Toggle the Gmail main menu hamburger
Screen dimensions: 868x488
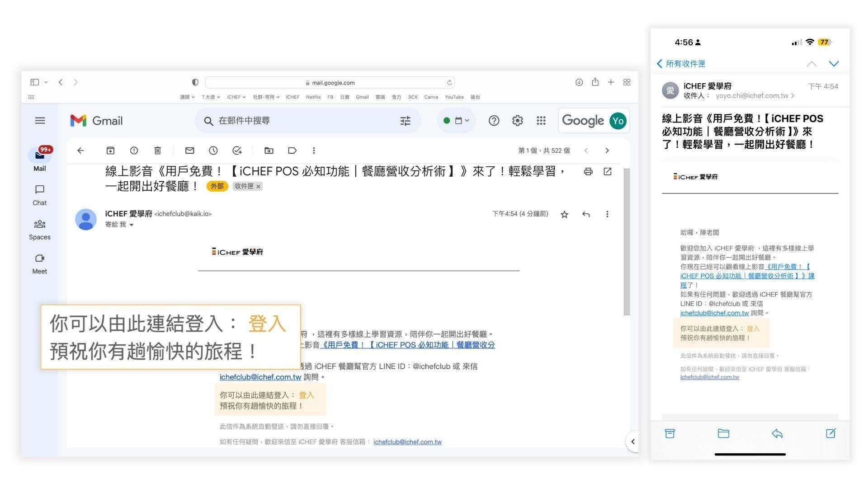click(40, 121)
